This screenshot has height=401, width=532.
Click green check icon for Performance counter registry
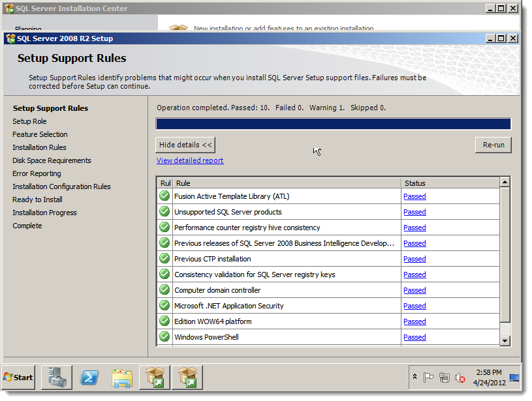(x=164, y=227)
